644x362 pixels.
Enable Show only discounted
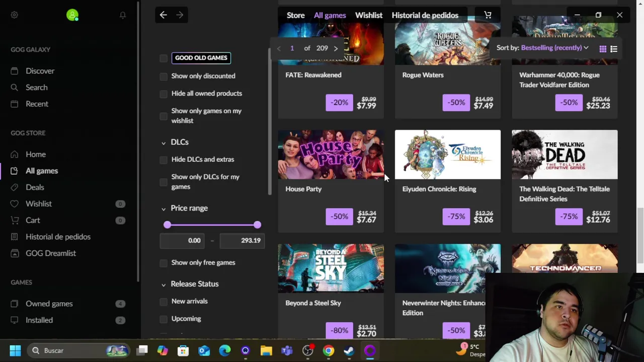(x=164, y=76)
